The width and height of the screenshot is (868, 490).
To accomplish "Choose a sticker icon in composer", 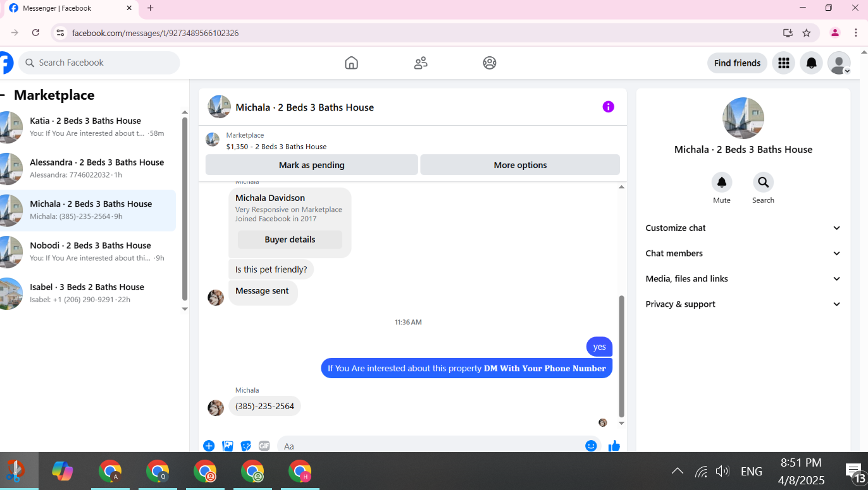I will (246, 446).
